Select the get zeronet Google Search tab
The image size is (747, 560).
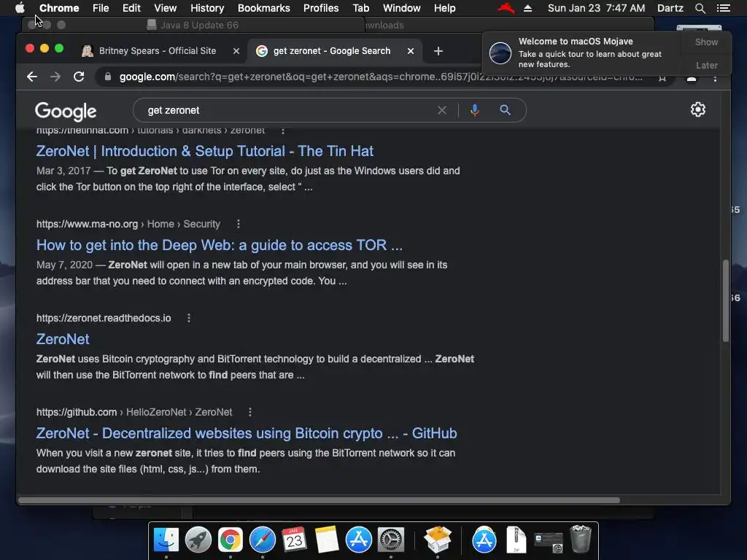point(332,51)
